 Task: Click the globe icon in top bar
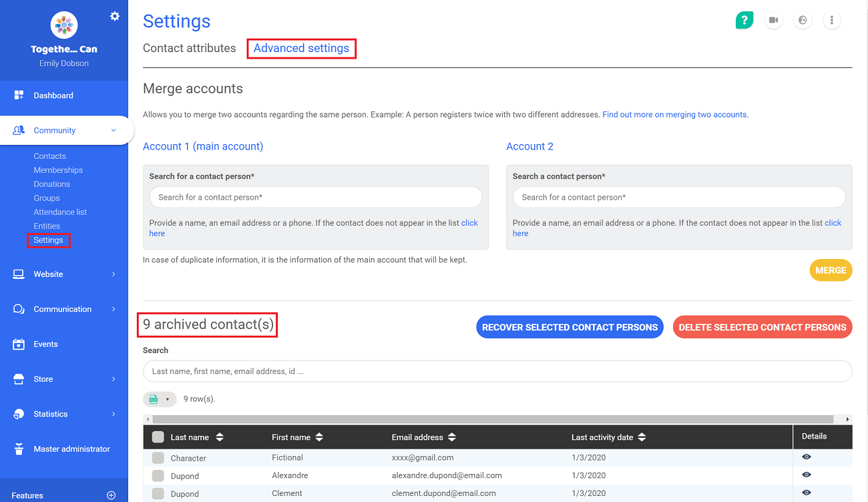tap(803, 20)
